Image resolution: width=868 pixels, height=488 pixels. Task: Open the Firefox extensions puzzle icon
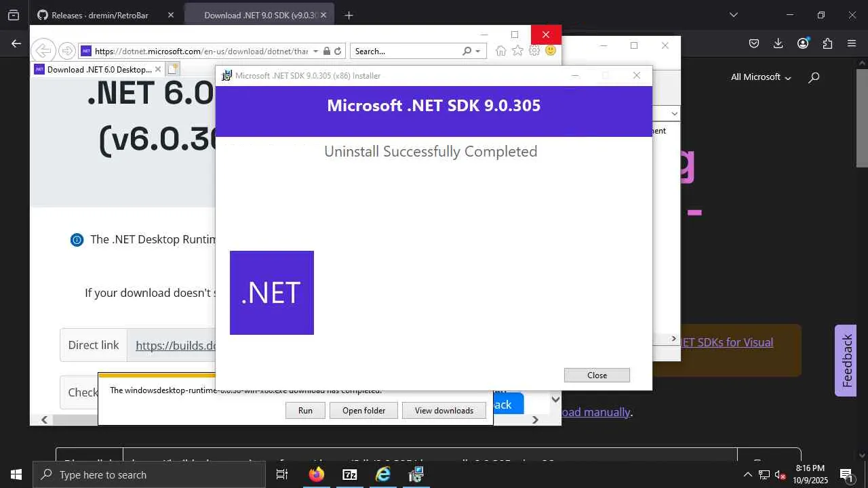coord(827,43)
